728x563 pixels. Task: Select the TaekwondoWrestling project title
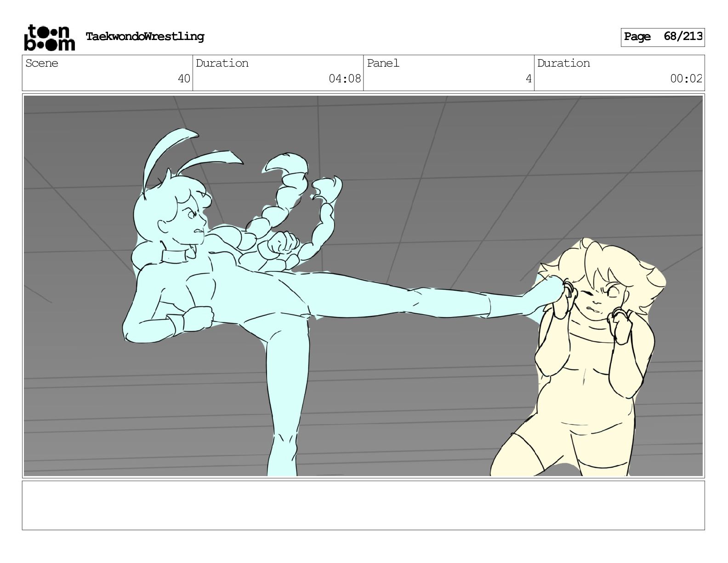pyautogui.click(x=145, y=36)
